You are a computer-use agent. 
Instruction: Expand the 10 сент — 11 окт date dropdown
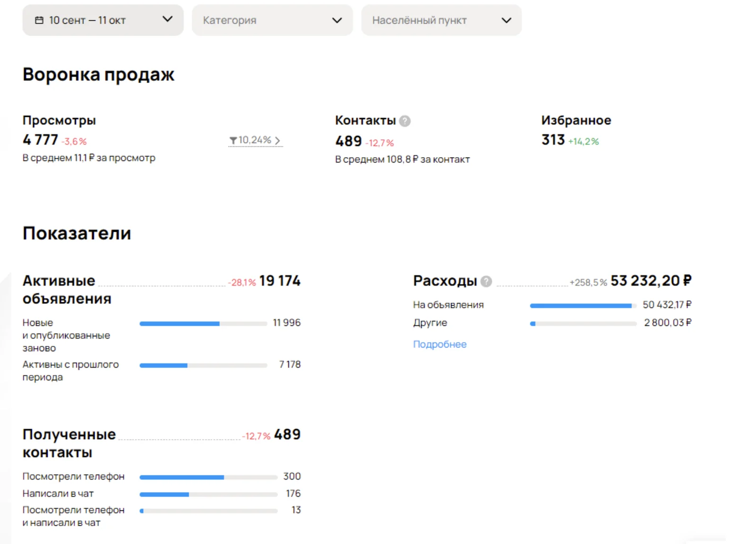103,20
